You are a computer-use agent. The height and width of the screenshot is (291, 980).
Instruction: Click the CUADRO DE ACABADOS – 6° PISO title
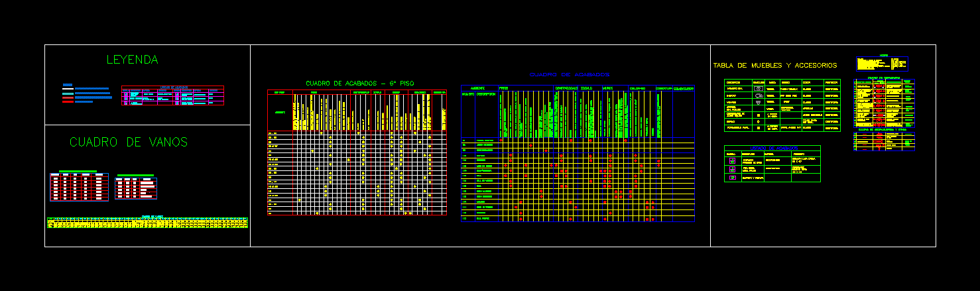tap(359, 83)
